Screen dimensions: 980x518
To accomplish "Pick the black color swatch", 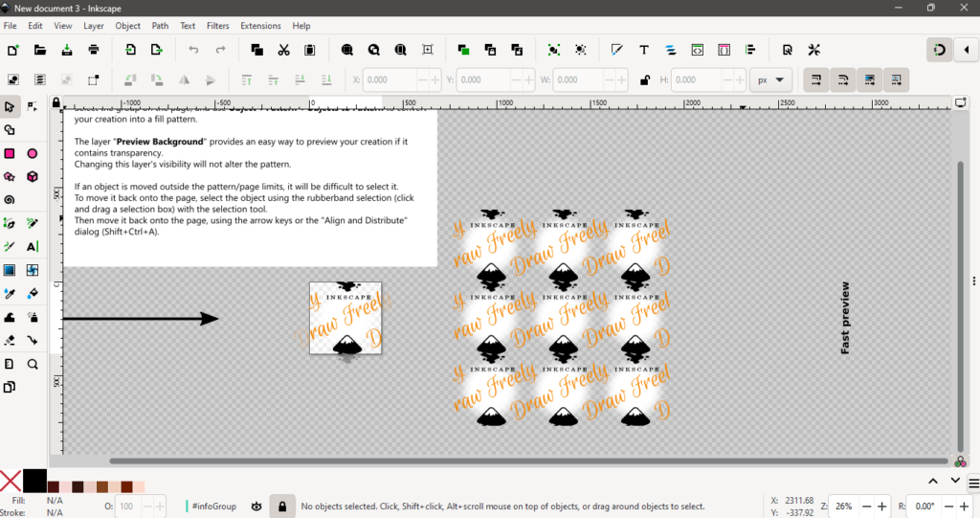I will click(x=34, y=481).
